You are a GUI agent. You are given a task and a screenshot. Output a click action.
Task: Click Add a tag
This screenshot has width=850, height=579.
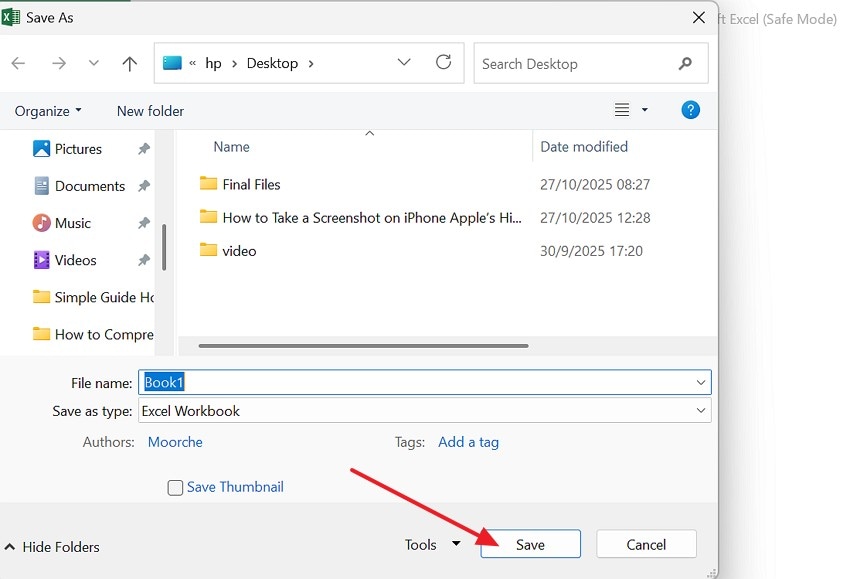(468, 442)
